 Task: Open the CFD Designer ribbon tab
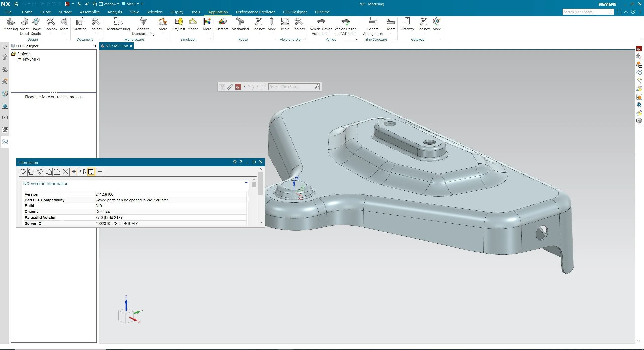coord(295,12)
